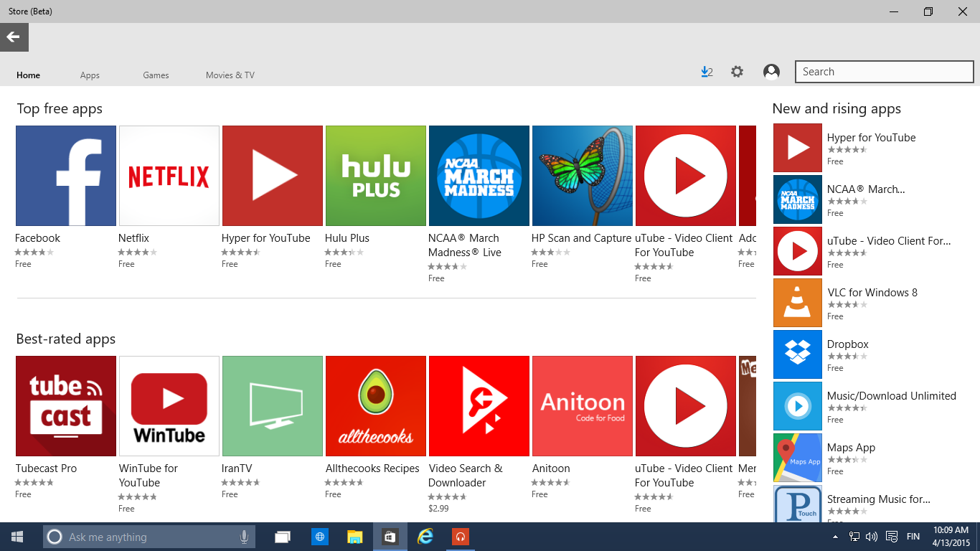The height and width of the screenshot is (551, 980).
Task: Open NCAA March Madness Live tile in Top free
Action: (479, 176)
